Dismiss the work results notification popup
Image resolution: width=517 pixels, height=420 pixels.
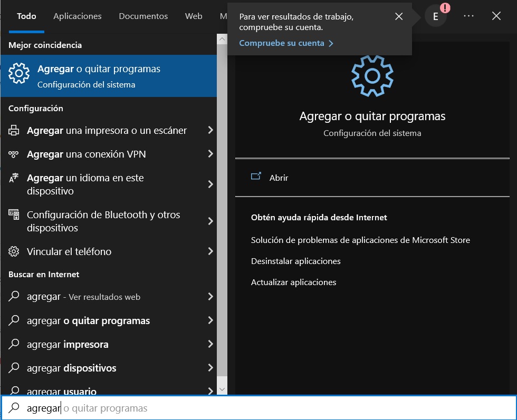click(399, 16)
